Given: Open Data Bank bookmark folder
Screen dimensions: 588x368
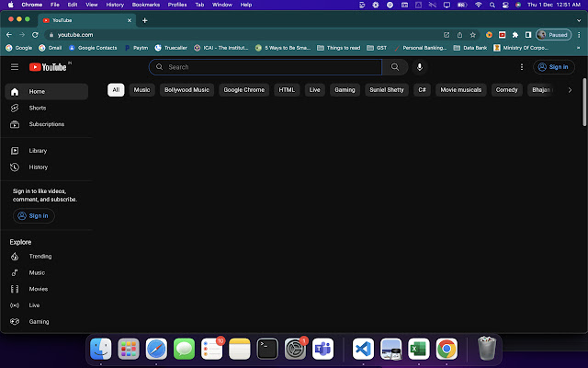Looking at the screenshot, I should 470,48.
